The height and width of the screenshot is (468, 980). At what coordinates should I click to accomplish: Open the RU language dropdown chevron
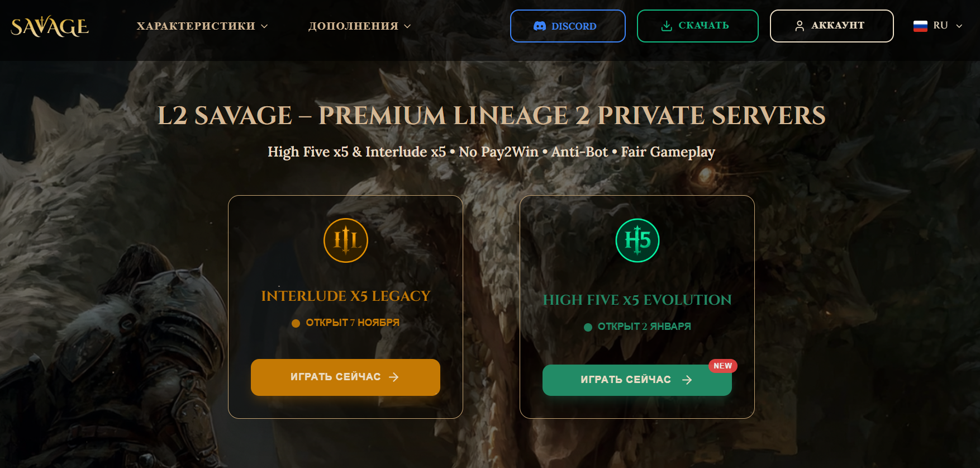[959, 26]
